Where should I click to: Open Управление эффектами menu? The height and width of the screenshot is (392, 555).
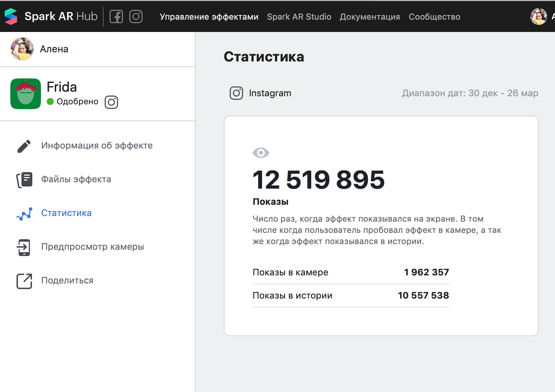tap(209, 17)
